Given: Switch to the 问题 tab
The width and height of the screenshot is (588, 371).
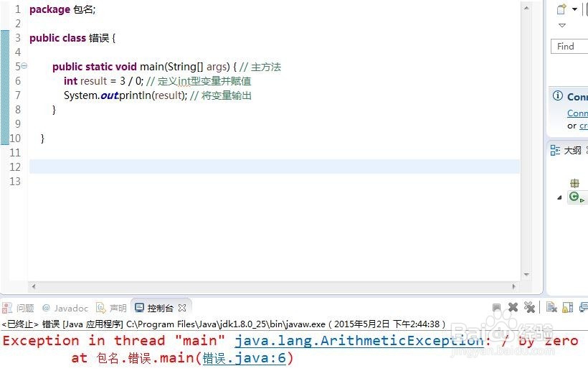Looking at the screenshot, I should (x=25, y=309).
